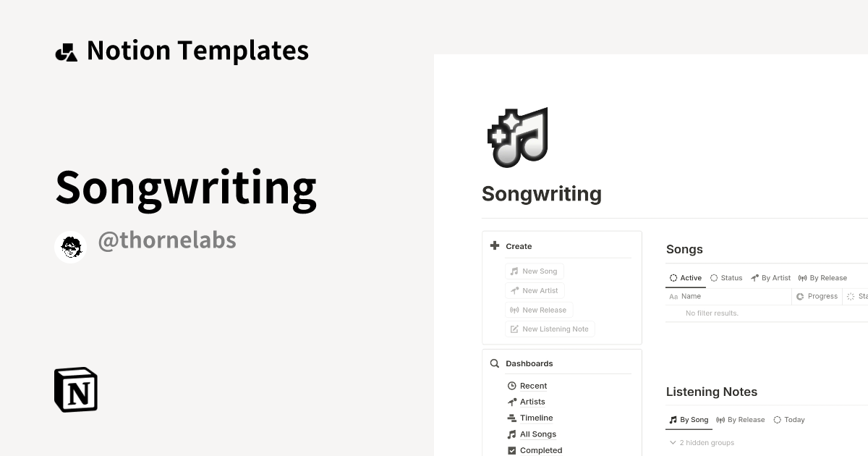This screenshot has width=868, height=456.
Task: Select the music note icon on New Song
Action: [x=515, y=271]
